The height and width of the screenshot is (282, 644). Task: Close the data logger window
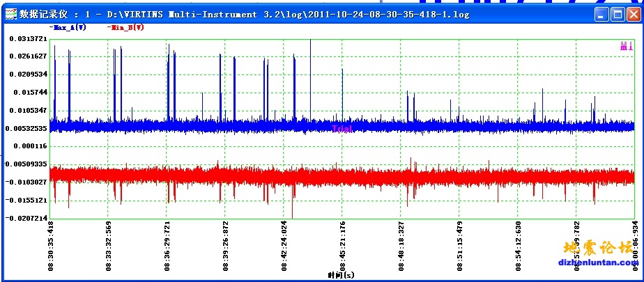click(x=632, y=13)
